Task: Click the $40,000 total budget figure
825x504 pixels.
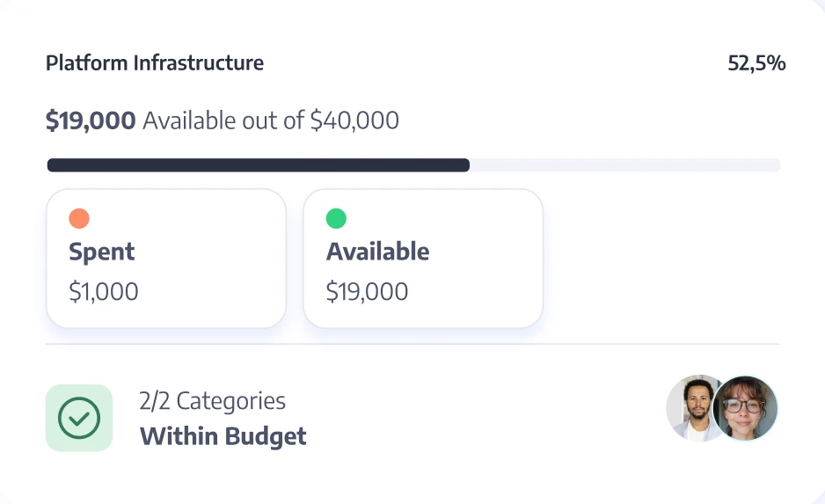Action: tap(354, 121)
